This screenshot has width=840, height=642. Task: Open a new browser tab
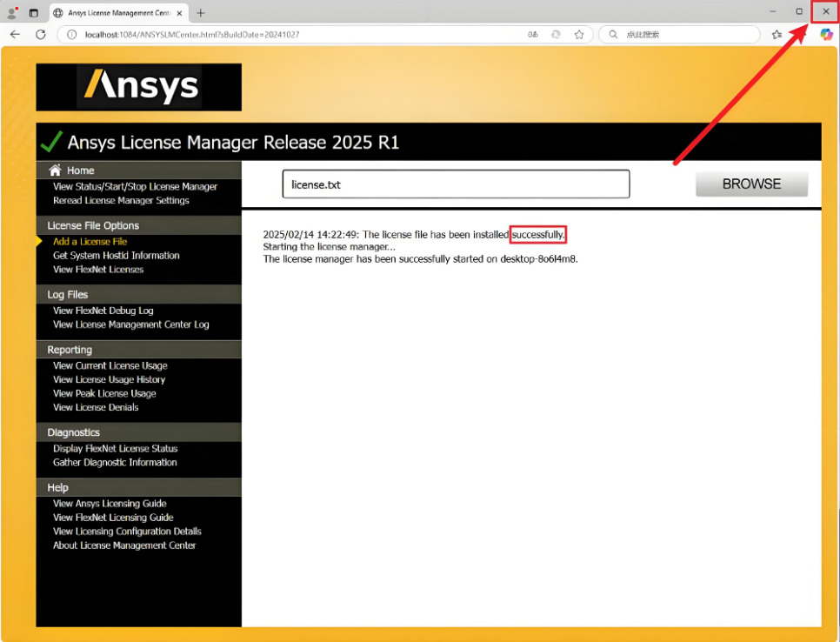(200, 13)
